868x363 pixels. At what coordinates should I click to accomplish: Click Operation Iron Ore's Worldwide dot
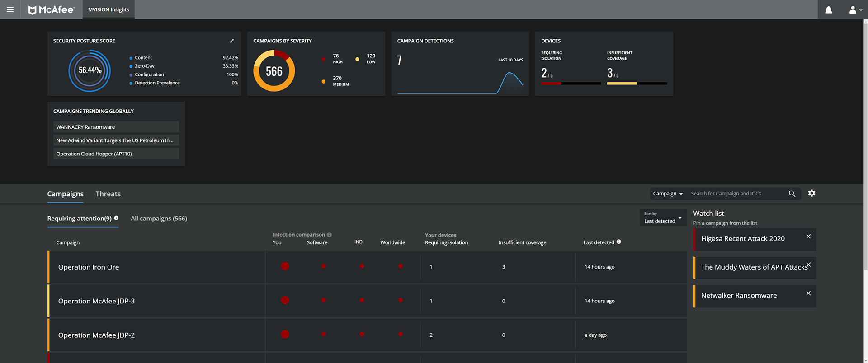(x=401, y=266)
